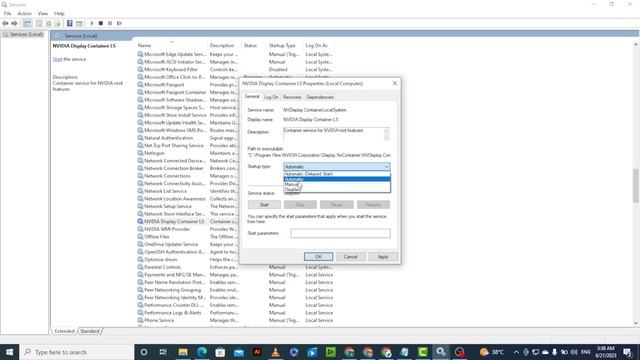Click the Export List toolbar icon
The image size is (640, 360).
point(58,23)
